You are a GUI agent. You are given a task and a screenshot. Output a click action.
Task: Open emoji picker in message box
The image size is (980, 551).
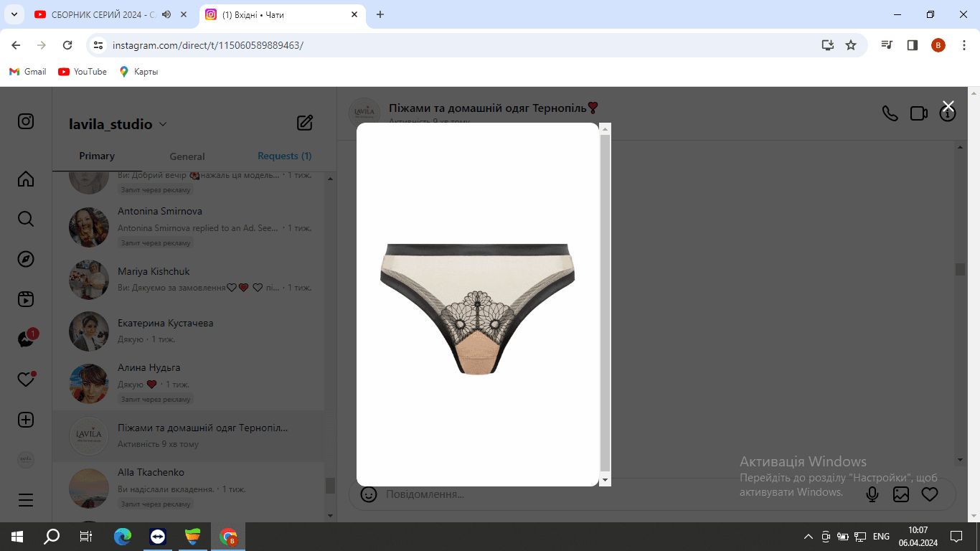(369, 494)
